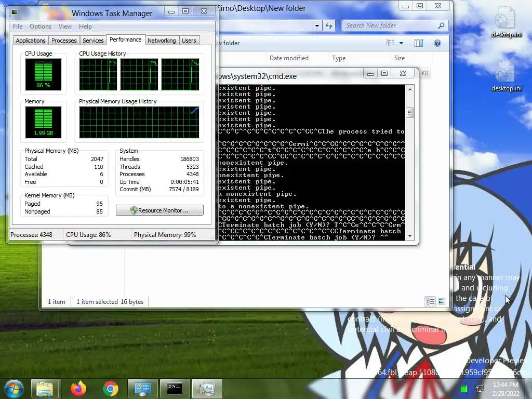This screenshot has width=532, height=399.
Task: Click the cmd taskbar button
Action: coord(175,389)
